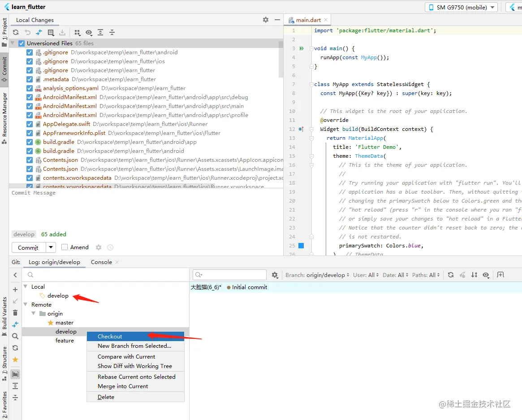Viewport: 522px width, 420px height.
Task: Open the Commit button dropdown arrow
Action: [51, 247]
